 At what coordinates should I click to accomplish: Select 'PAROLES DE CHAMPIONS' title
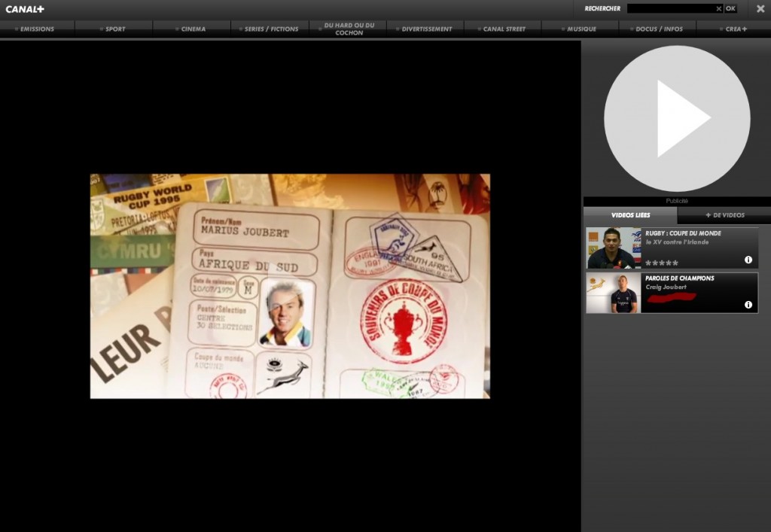click(x=680, y=278)
